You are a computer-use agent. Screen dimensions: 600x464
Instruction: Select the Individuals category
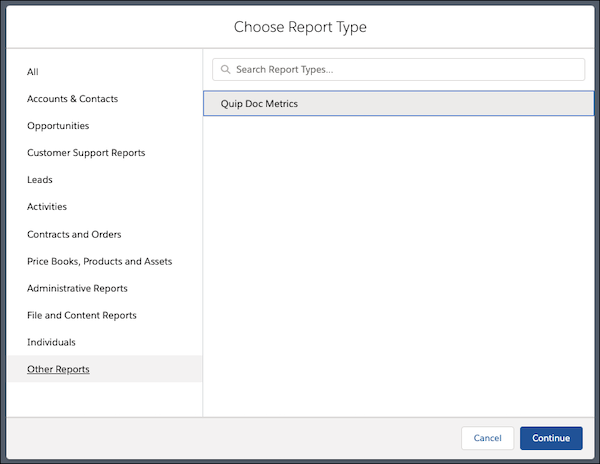51,342
